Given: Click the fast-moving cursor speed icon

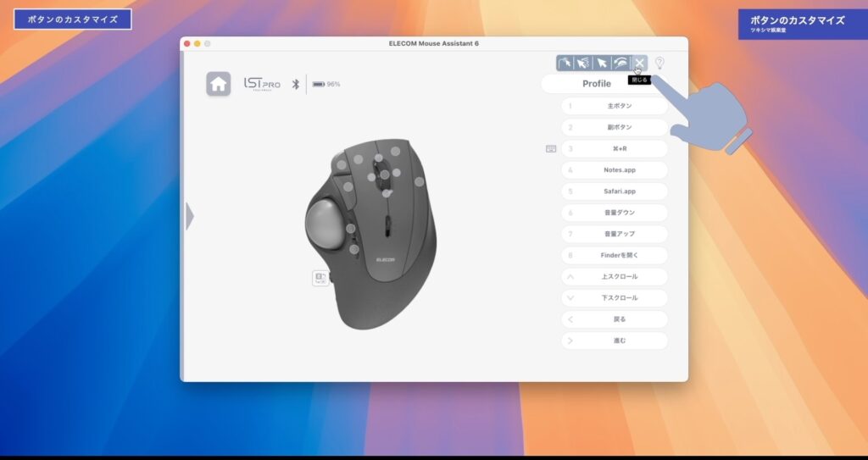Looking at the screenshot, I should coord(583,63).
